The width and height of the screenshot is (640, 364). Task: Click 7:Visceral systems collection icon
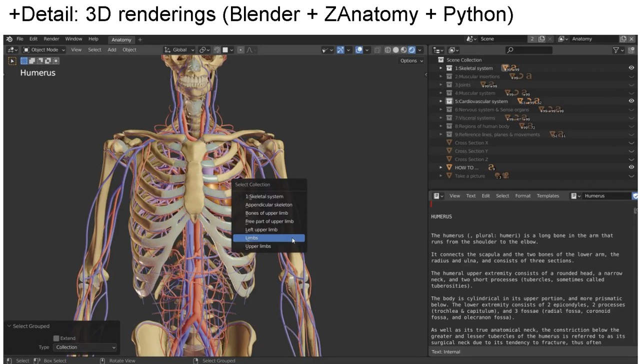449,118
